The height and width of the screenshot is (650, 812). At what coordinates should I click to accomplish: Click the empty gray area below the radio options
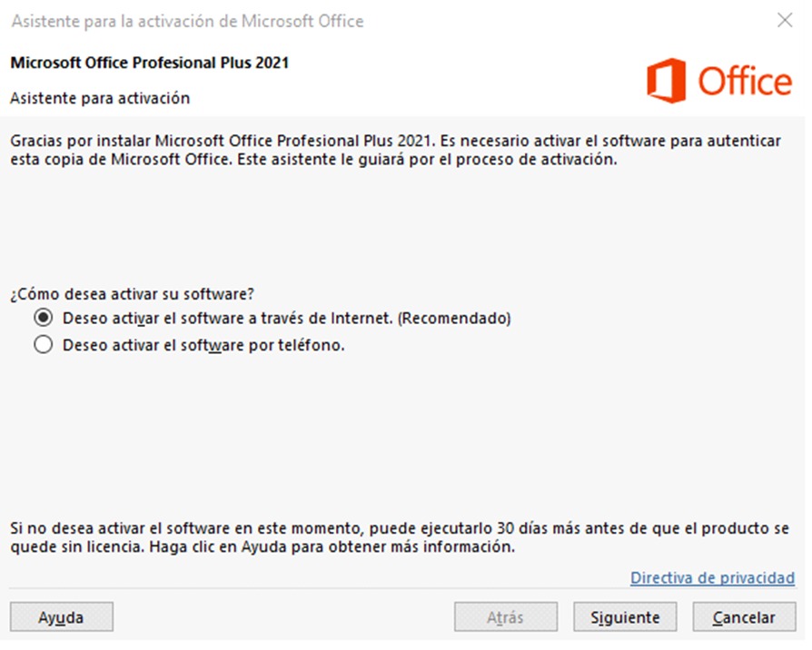tap(400, 427)
